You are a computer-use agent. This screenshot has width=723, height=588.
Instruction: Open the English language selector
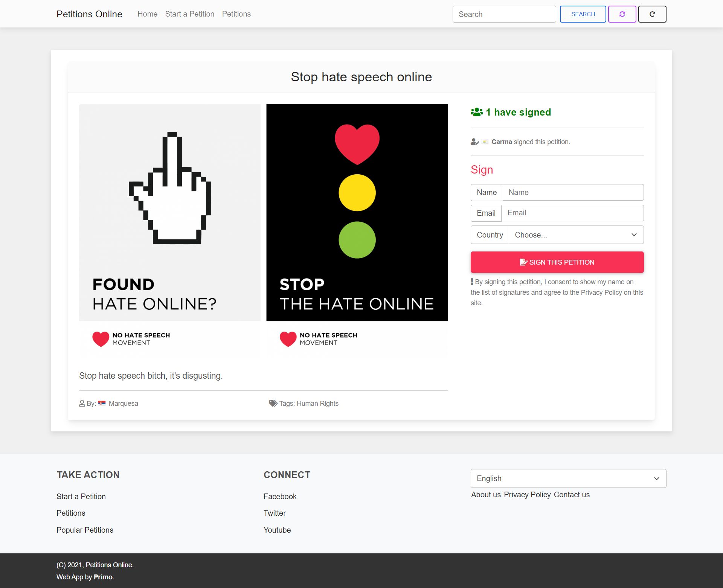point(568,478)
